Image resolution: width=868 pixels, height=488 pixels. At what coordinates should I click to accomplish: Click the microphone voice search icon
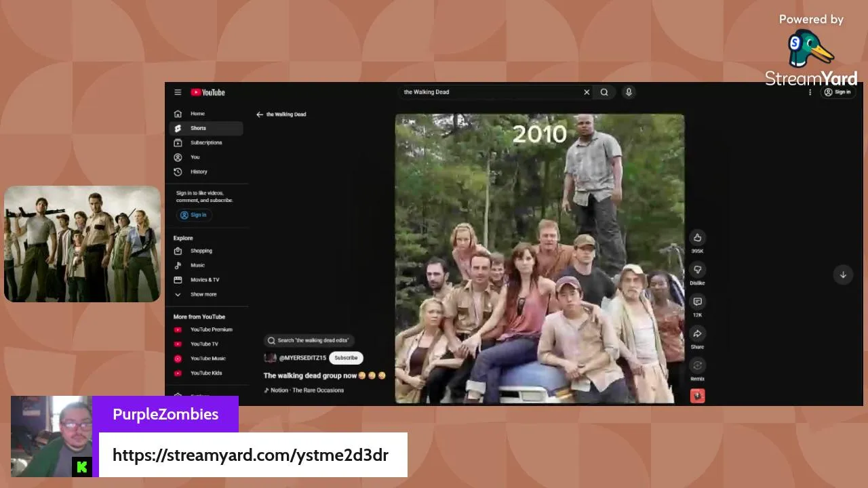click(x=629, y=92)
